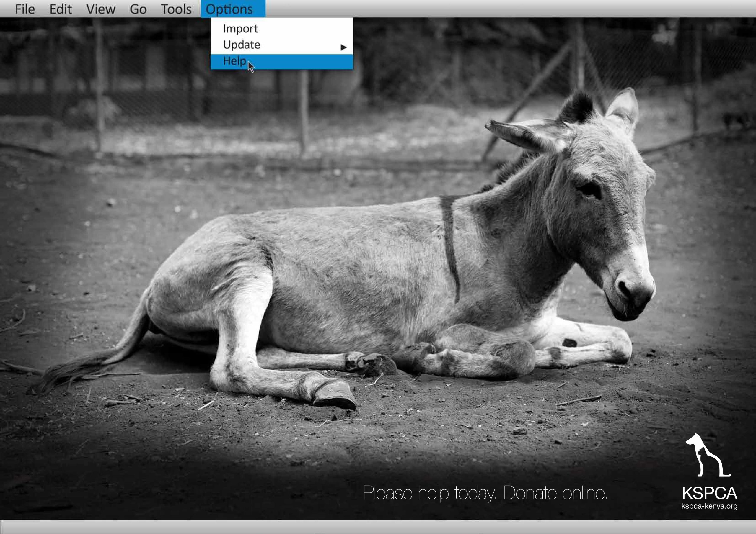Close the highlighted Options menu
The height and width of the screenshot is (534, 756).
coord(233,9)
